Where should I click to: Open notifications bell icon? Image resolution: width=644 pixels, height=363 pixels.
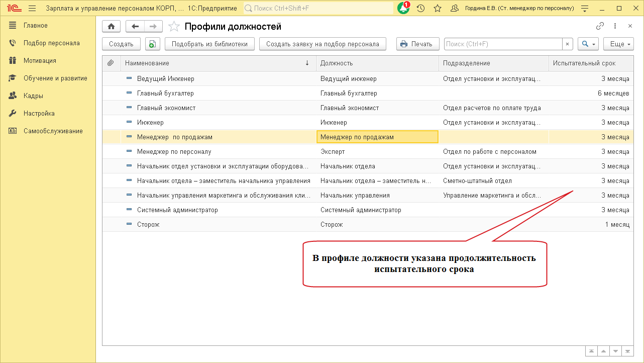pos(403,8)
